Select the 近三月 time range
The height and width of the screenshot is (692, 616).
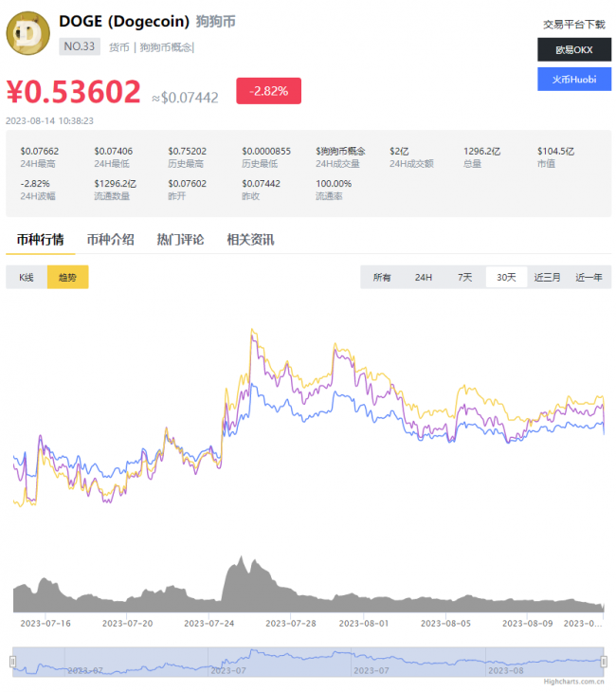tap(547, 277)
